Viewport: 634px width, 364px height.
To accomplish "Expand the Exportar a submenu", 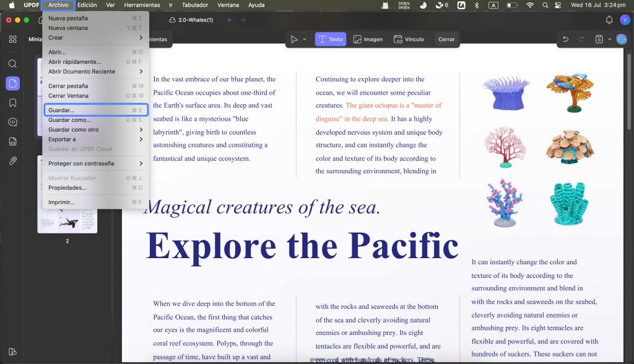I will 95,139.
